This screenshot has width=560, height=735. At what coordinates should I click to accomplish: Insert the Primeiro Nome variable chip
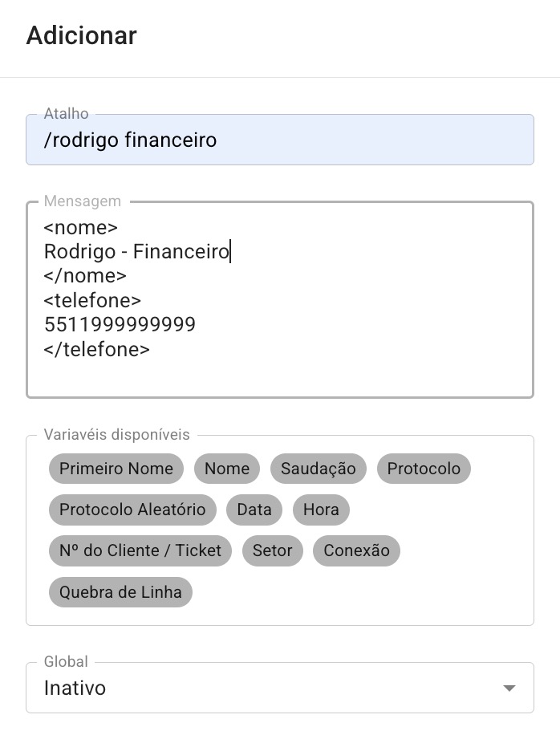pos(116,469)
